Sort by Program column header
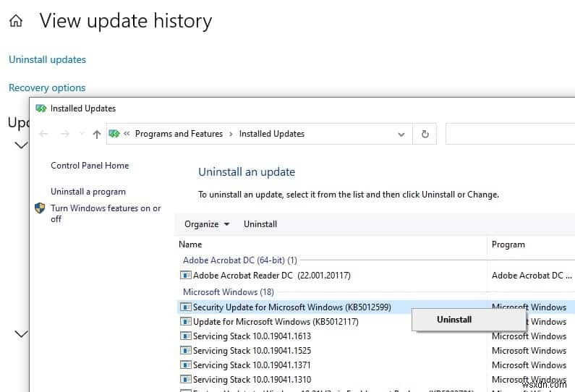The image size is (575, 392). click(508, 244)
